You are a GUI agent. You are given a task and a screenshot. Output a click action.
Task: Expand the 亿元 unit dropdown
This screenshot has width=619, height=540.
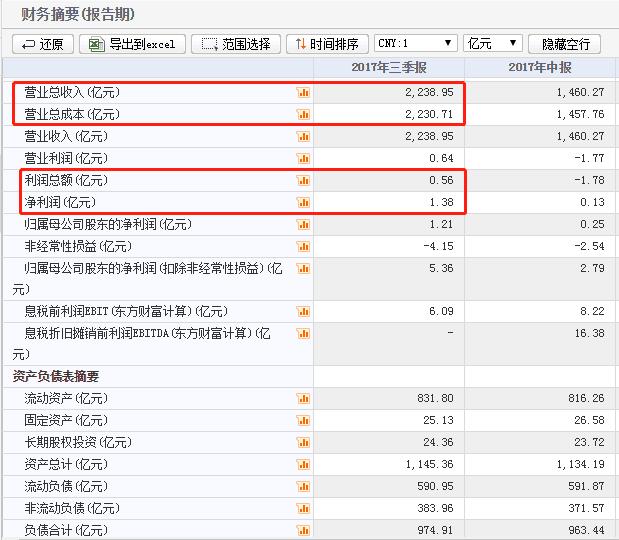click(x=492, y=43)
